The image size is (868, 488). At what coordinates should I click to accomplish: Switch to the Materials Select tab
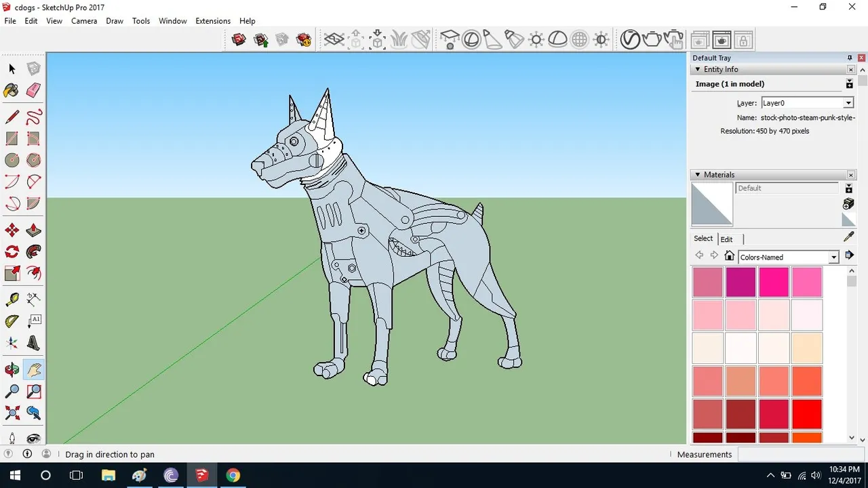coord(703,239)
